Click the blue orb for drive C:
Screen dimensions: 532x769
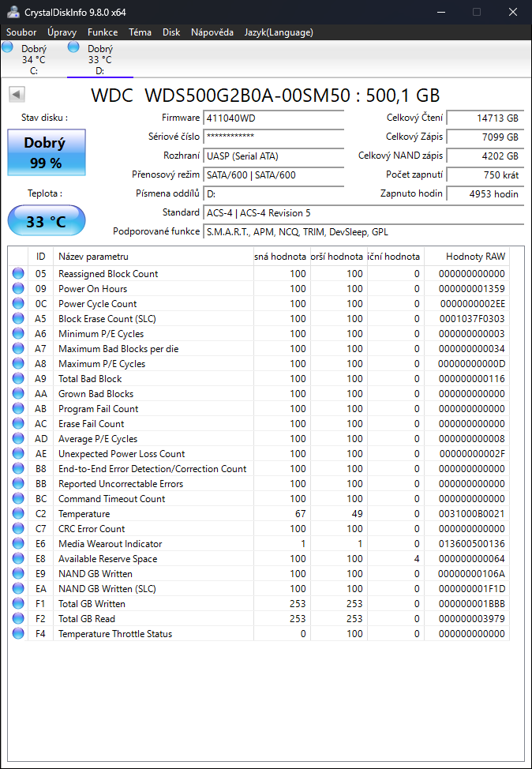pos(8,47)
